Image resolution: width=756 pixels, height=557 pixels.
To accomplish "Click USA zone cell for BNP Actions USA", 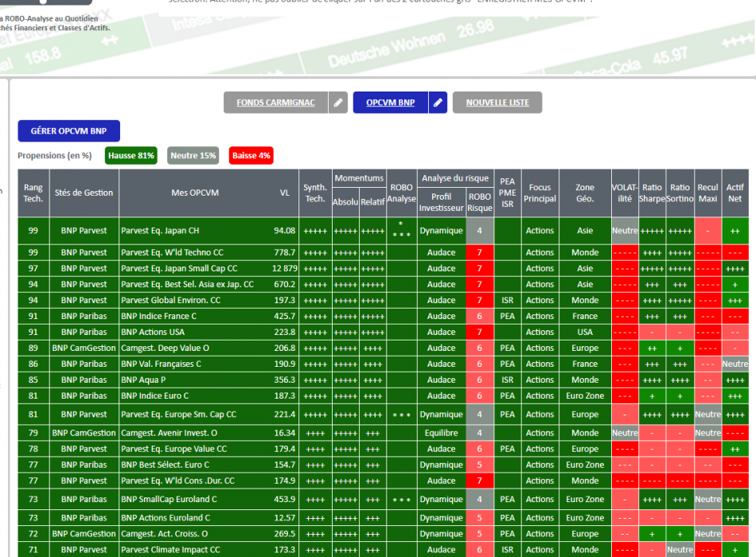I will click(x=585, y=332).
